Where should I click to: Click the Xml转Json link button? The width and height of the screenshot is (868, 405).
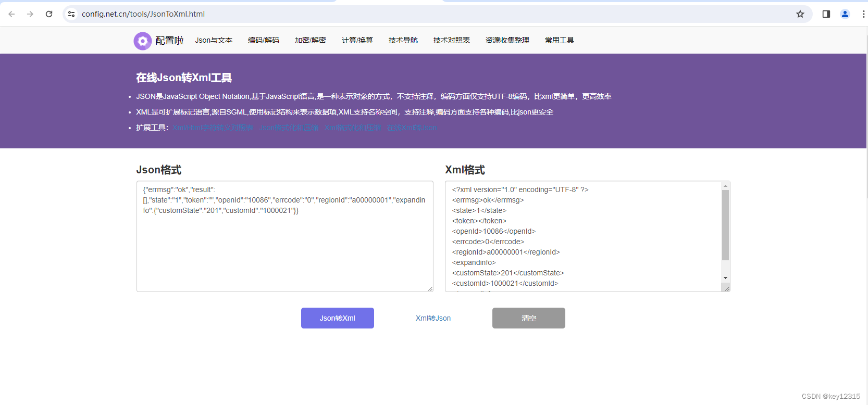pos(433,318)
